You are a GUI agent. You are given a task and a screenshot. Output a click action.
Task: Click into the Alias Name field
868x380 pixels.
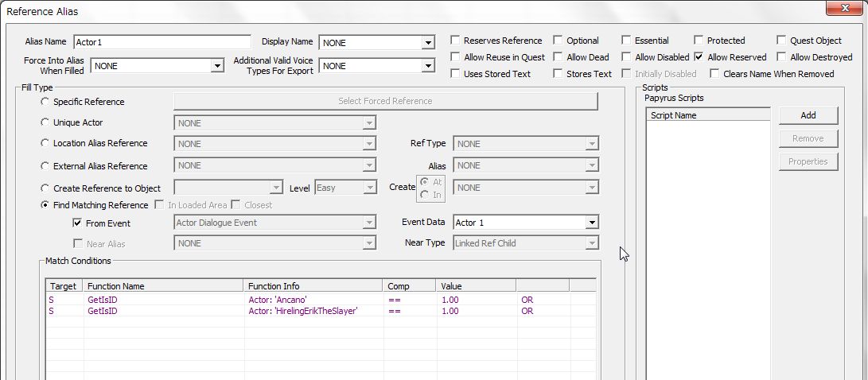tap(162, 42)
